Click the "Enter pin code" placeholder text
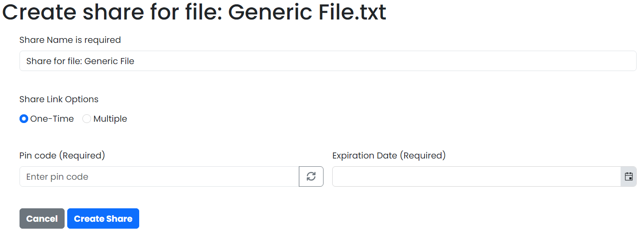The height and width of the screenshot is (233, 644). [x=57, y=177]
